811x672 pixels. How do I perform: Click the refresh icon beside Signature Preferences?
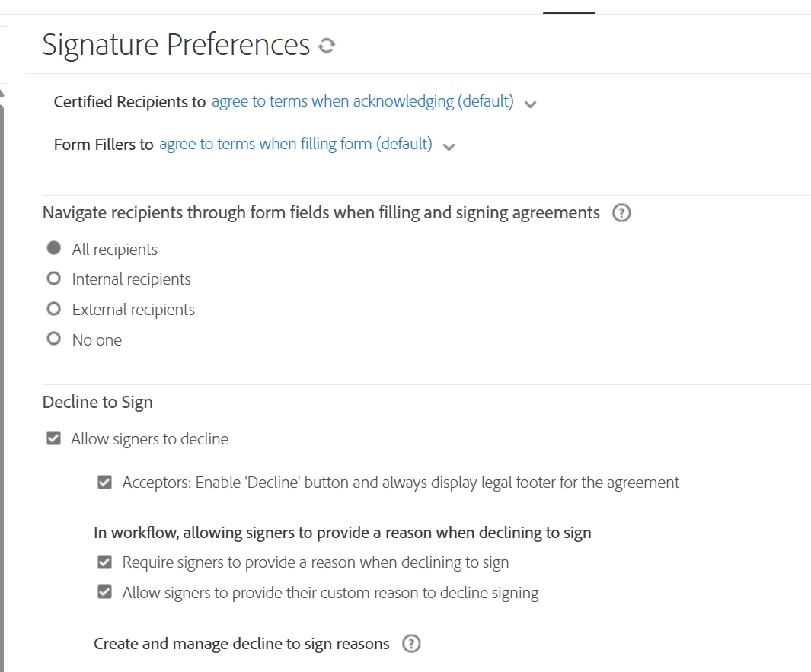pos(327,46)
